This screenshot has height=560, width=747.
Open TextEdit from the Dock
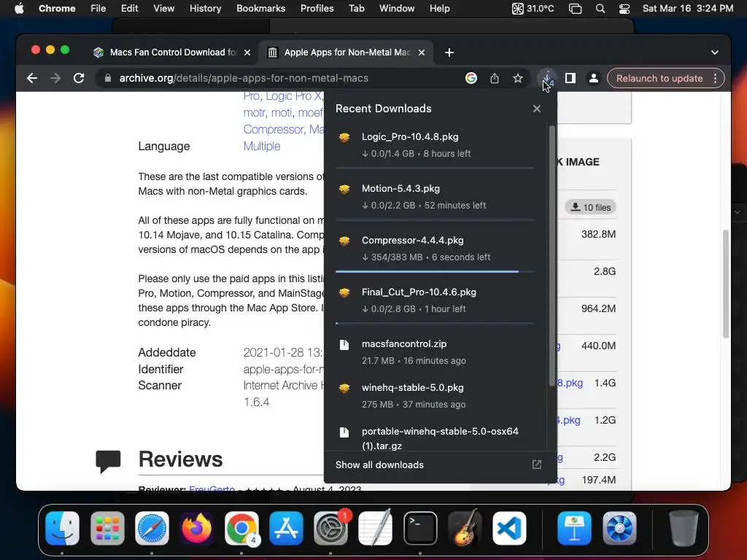pyautogui.click(x=376, y=529)
